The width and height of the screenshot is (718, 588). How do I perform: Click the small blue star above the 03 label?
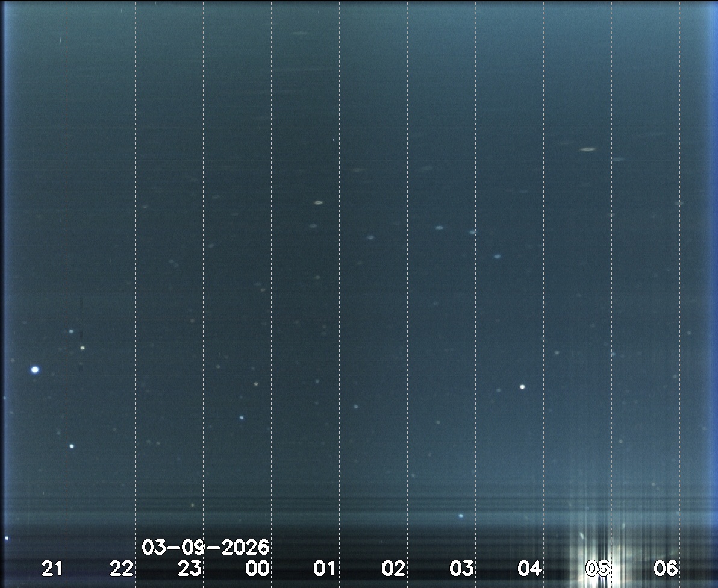[x=461, y=516]
